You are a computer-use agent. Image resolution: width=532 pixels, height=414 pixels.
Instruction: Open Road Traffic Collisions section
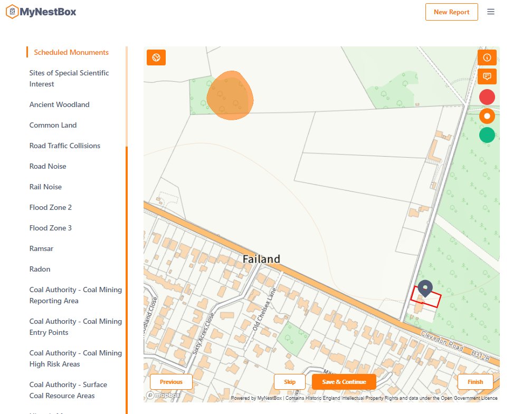pos(65,146)
